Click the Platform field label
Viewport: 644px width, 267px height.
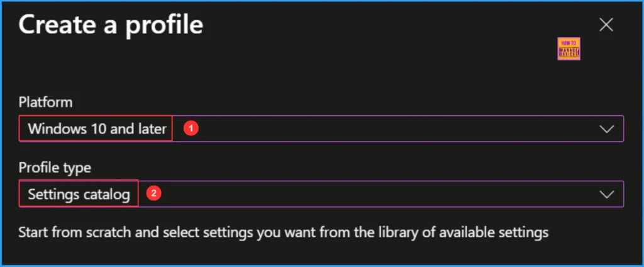(x=45, y=102)
